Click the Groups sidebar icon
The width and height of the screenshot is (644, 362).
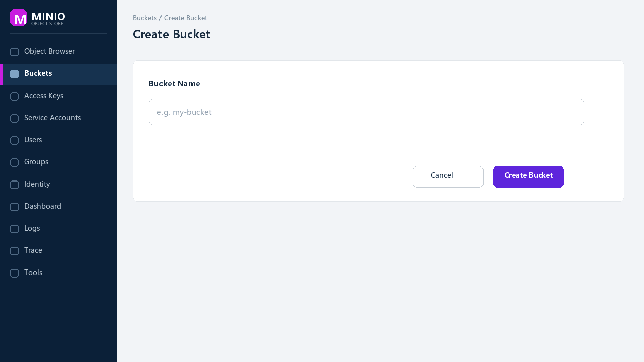tap(15, 163)
